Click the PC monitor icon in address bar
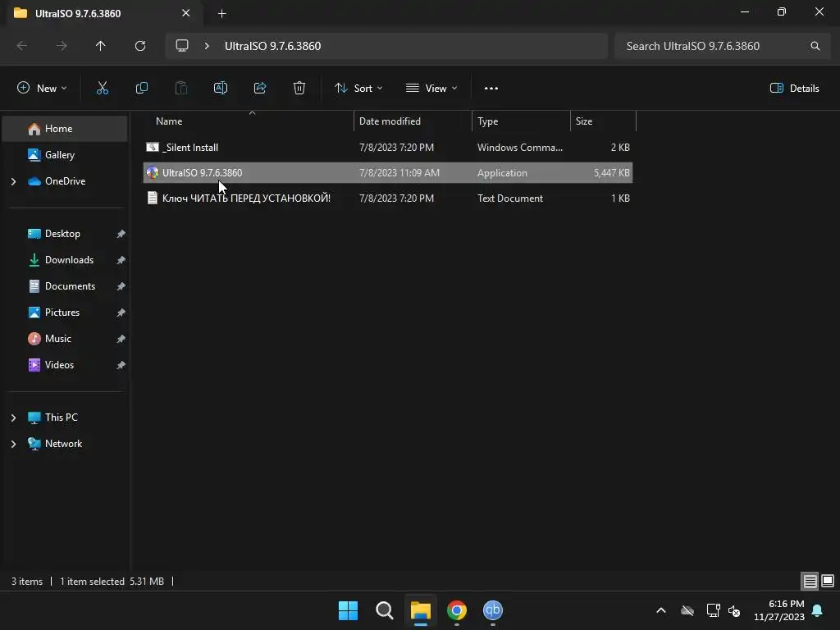 (x=182, y=46)
